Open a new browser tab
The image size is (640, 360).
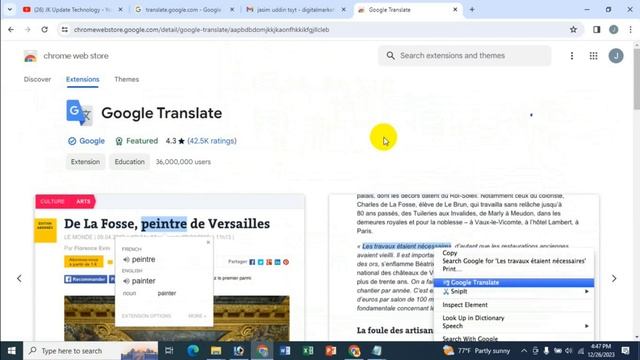pyautogui.click(x=472, y=9)
